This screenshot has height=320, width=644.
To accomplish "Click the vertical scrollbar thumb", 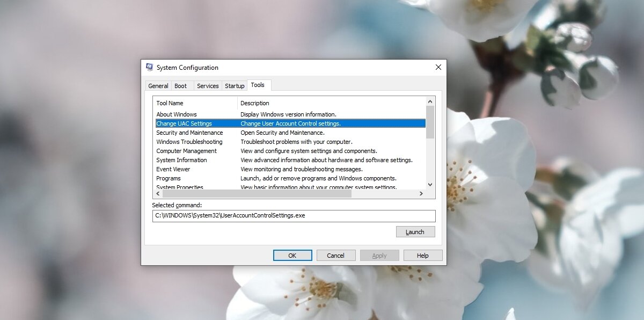I will tap(430, 122).
